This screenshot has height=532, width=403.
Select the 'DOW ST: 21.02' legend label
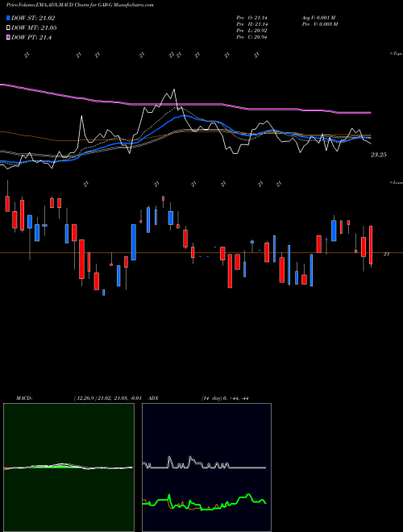click(33, 18)
